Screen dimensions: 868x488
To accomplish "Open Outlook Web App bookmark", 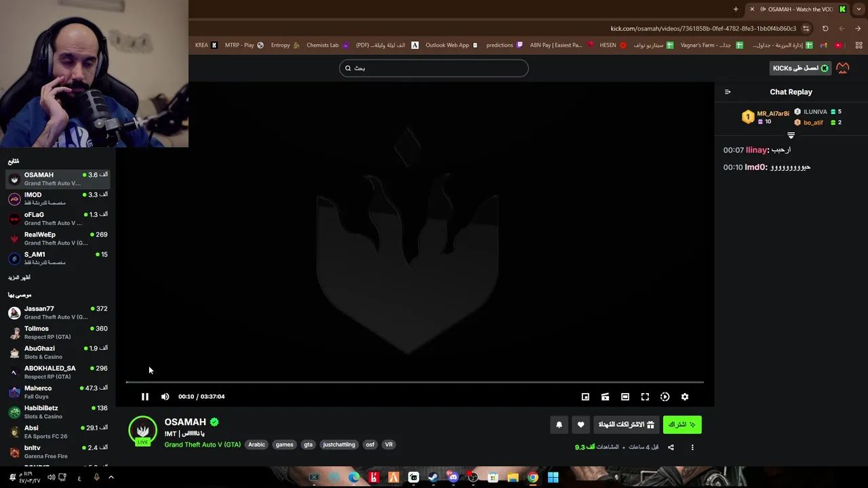I will coord(452,45).
